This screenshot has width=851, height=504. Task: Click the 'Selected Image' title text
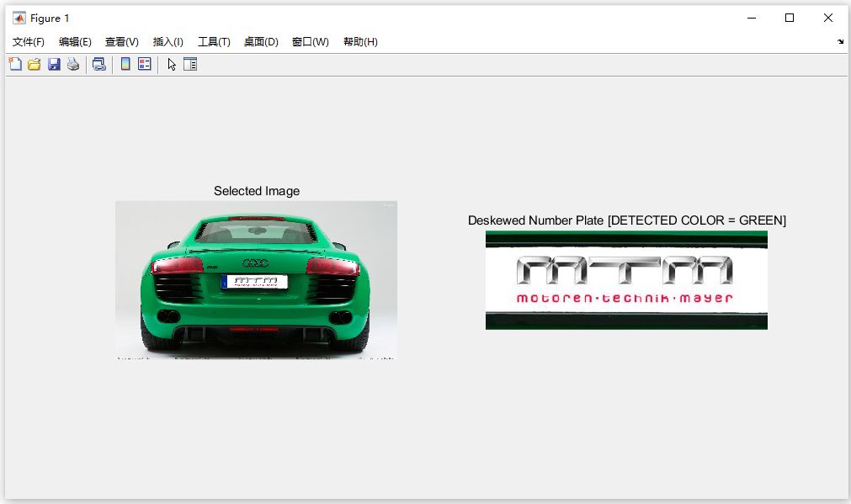257,191
